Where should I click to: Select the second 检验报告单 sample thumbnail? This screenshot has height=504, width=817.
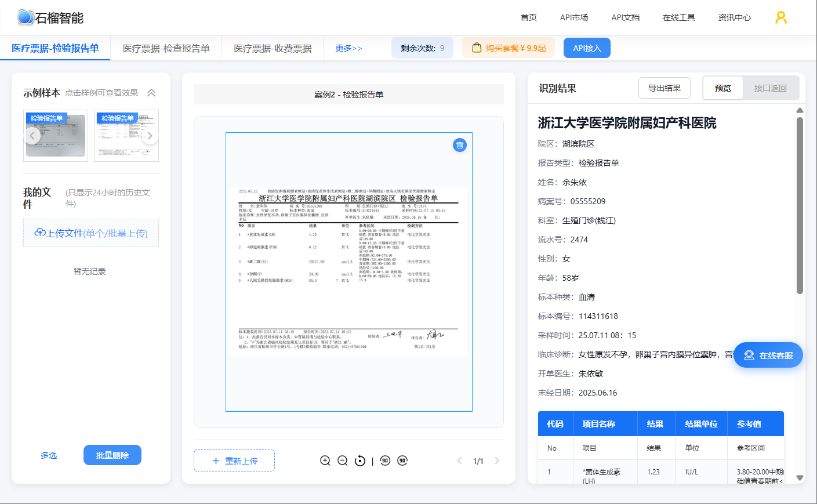(126, 136)
